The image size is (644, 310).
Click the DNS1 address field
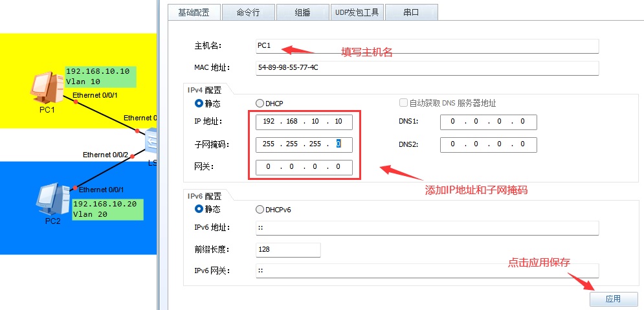pyautogui.click(x=488, y=122)
